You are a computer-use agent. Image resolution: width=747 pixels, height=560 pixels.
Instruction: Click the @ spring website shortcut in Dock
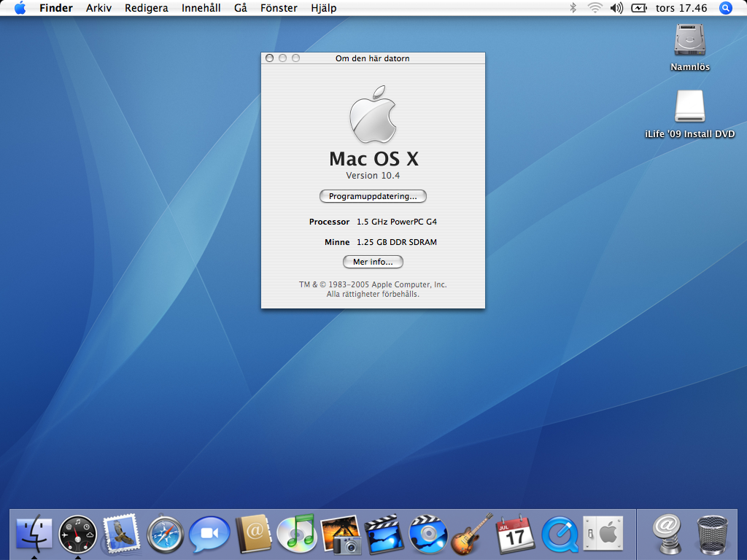click(x=667, y=534)
